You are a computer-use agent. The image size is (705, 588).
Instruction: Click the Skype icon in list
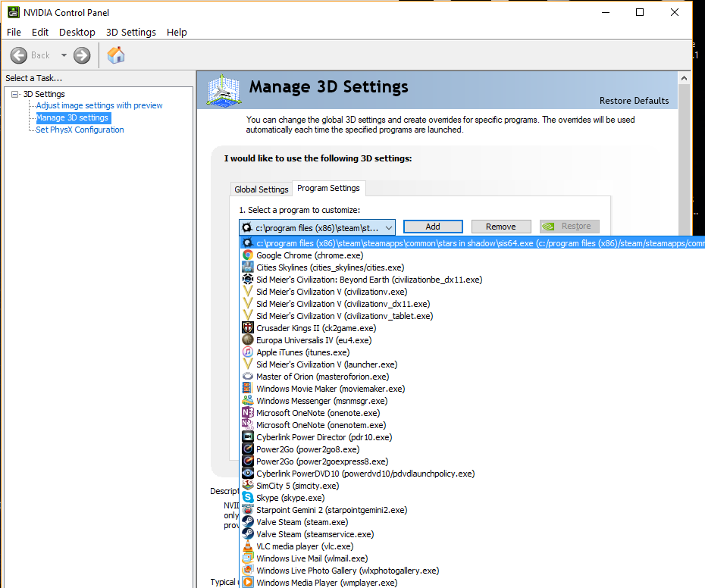click(248, 498)
